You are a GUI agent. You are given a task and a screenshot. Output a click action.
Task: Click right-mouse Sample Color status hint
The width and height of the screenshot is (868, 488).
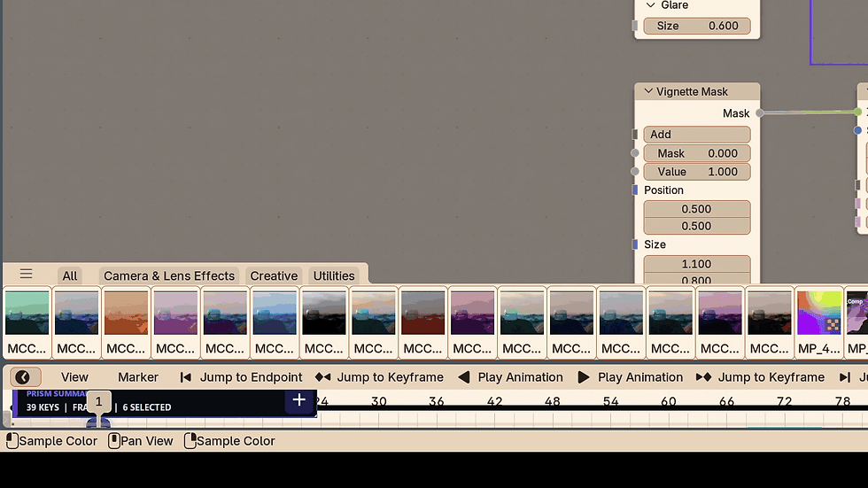[x=229, y=441]
